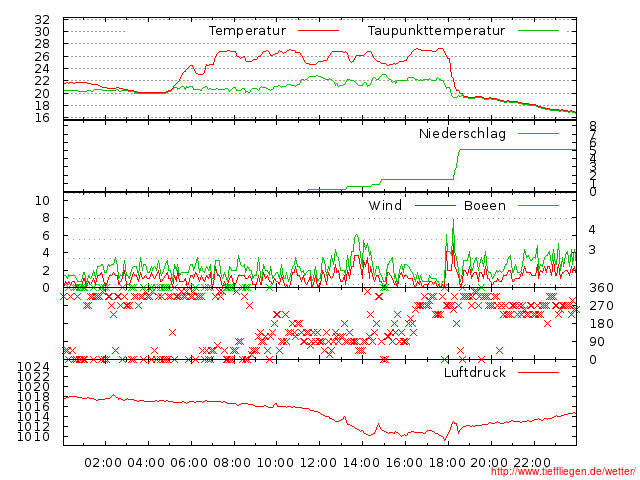640x480 pixels.
Task: Click the Luftdruck legend label
Action: [x=475, y=372]
